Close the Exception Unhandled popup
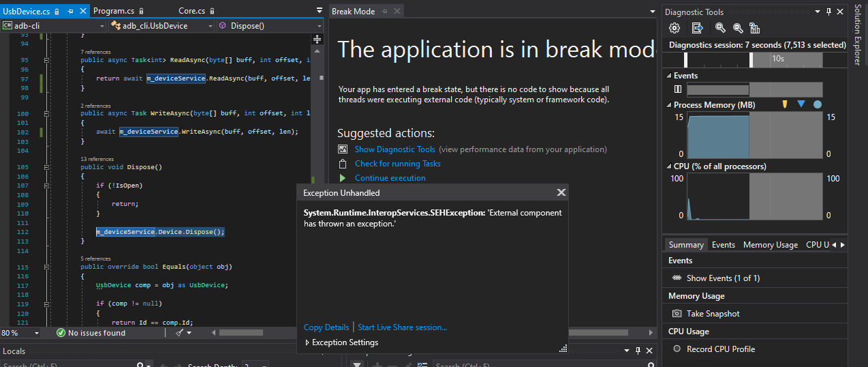This screenshot has width=868, height=367. (561, 193)
